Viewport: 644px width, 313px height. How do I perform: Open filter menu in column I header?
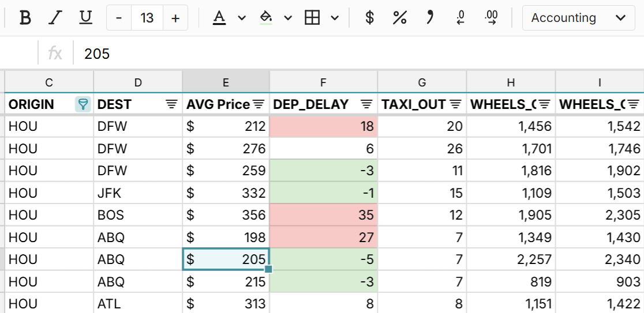coord(634,104)
